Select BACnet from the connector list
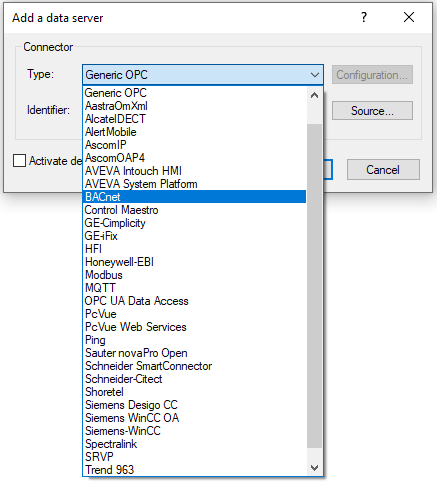 [195, 197]
